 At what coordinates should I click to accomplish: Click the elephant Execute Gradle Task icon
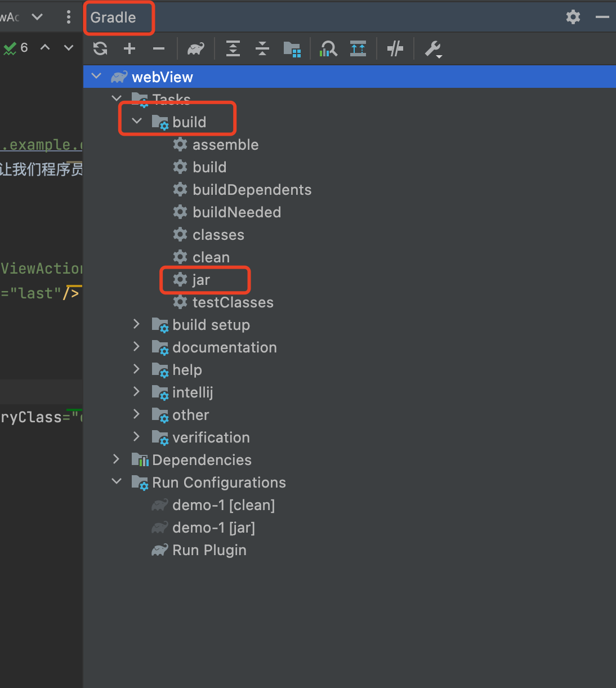click(x=195, y=49)
